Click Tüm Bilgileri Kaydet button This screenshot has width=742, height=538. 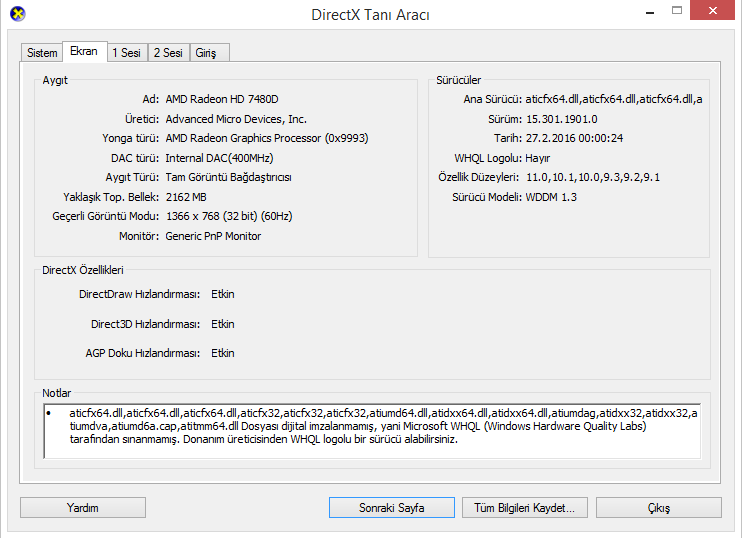coord(525,508)
